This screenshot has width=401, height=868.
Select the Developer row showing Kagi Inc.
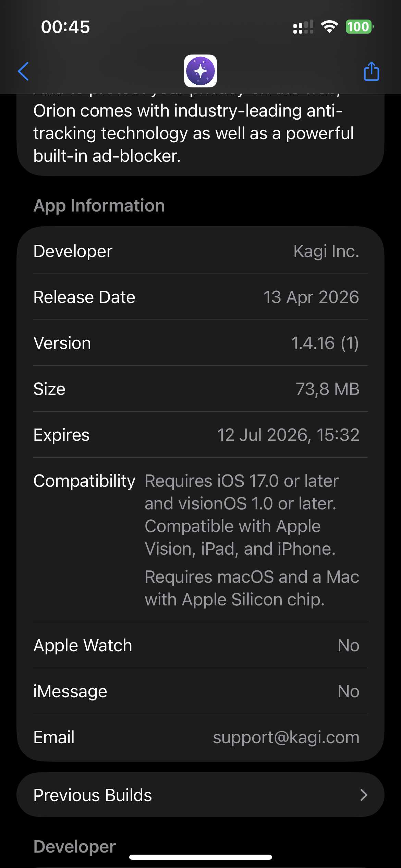pos(200,251)
